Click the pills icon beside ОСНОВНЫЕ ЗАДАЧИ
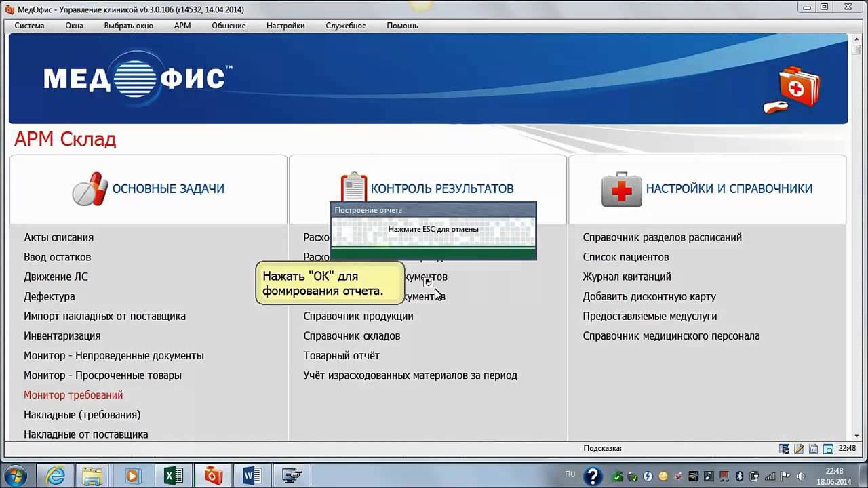868x488 pixels. 90,189
